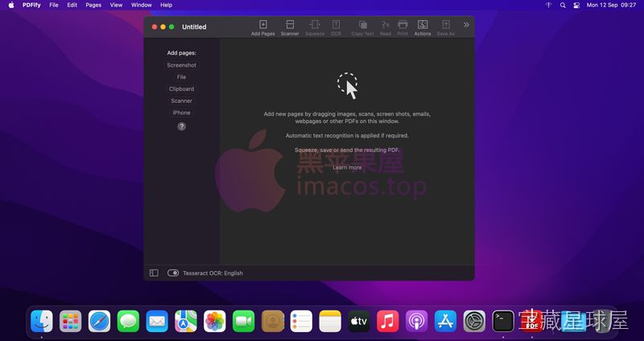Open the Scanner toolbar tool
This screenshot has width=644, height=341.
point(290,27)
